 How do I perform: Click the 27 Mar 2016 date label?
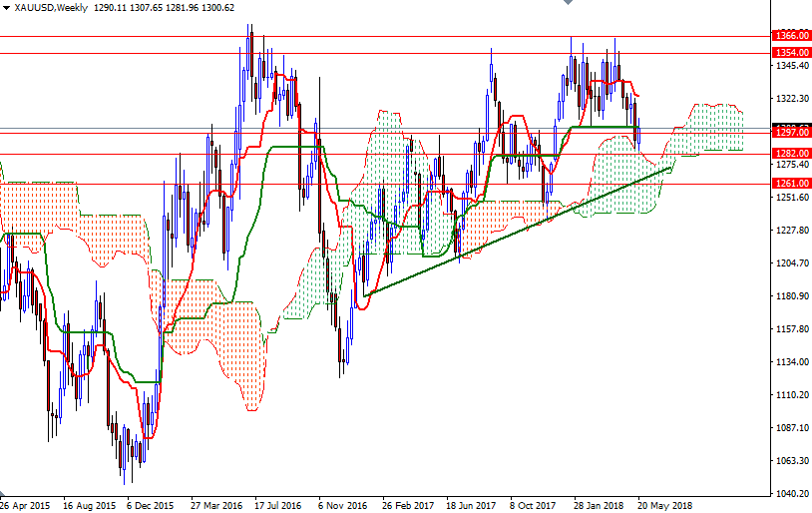click(215, 505)
